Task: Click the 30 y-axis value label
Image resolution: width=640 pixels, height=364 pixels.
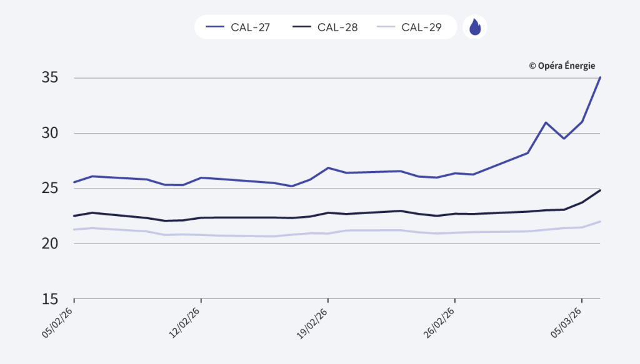Action: (x=50, y=133)
